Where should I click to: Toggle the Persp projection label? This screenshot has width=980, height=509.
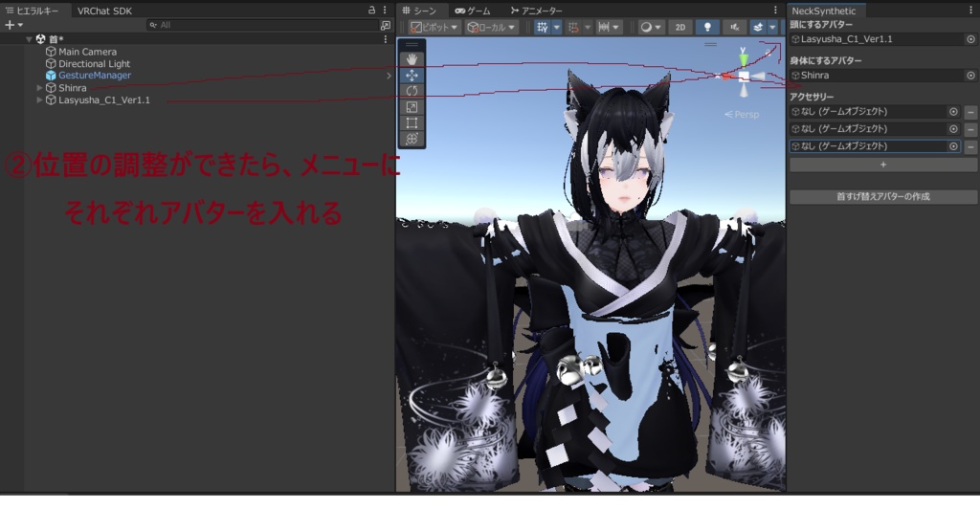pos(742,114)
